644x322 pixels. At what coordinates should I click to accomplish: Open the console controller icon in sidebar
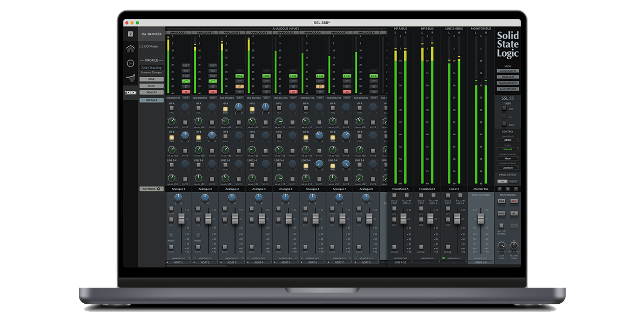coord(130,78)
